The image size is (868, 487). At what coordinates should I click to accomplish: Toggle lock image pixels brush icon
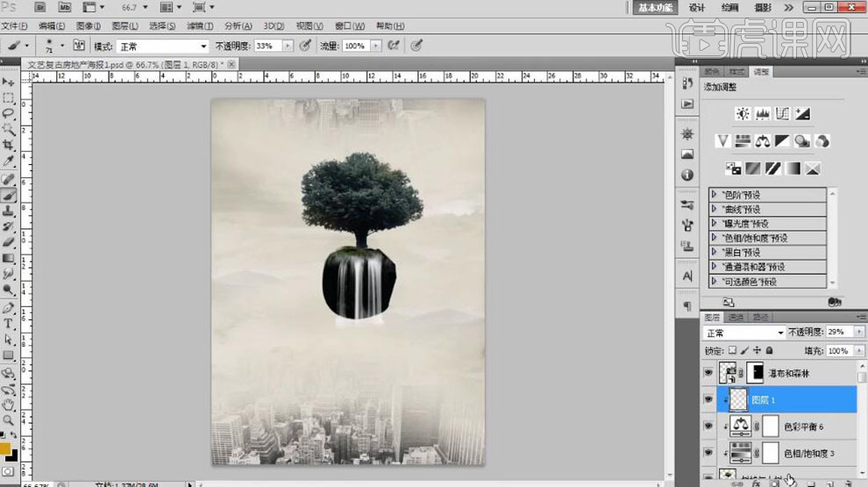point(744,351)
